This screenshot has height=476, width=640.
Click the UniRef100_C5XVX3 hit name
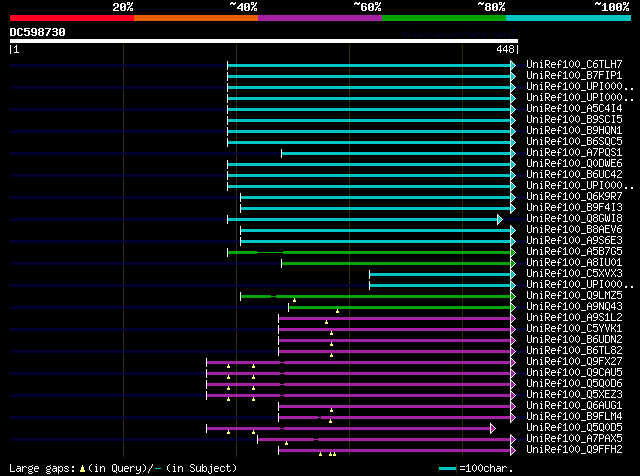click(574, 274)
